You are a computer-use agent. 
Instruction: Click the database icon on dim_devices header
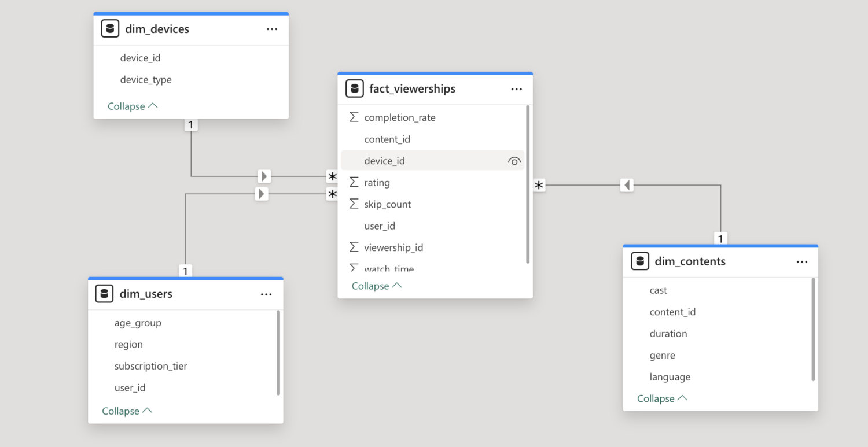tap(110, 28)
